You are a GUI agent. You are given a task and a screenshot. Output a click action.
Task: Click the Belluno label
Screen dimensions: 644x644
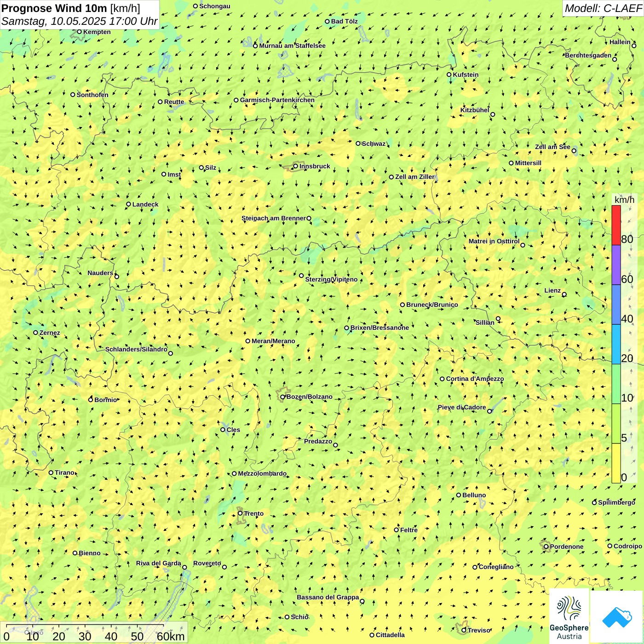pyautogui.click(x=474, y=495)
